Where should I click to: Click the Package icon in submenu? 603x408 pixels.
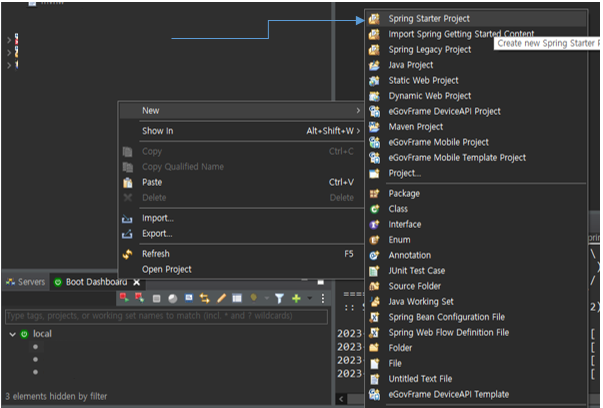tap(374, 193)
